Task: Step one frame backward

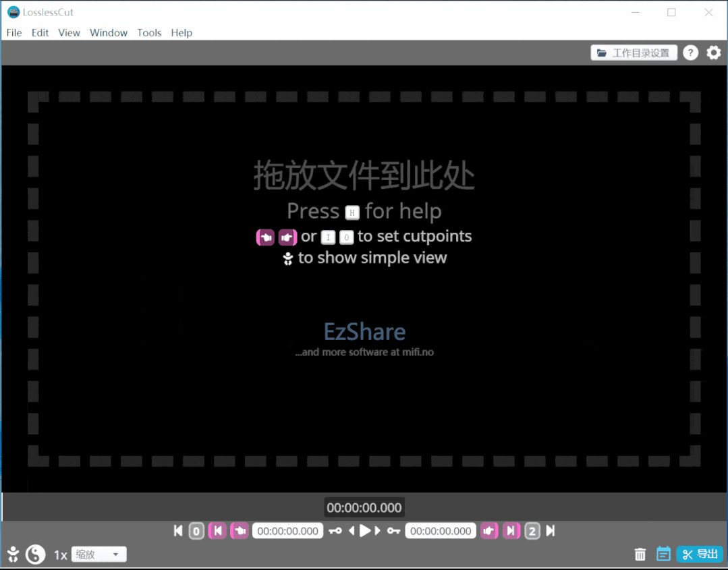Action: point(352,531)
